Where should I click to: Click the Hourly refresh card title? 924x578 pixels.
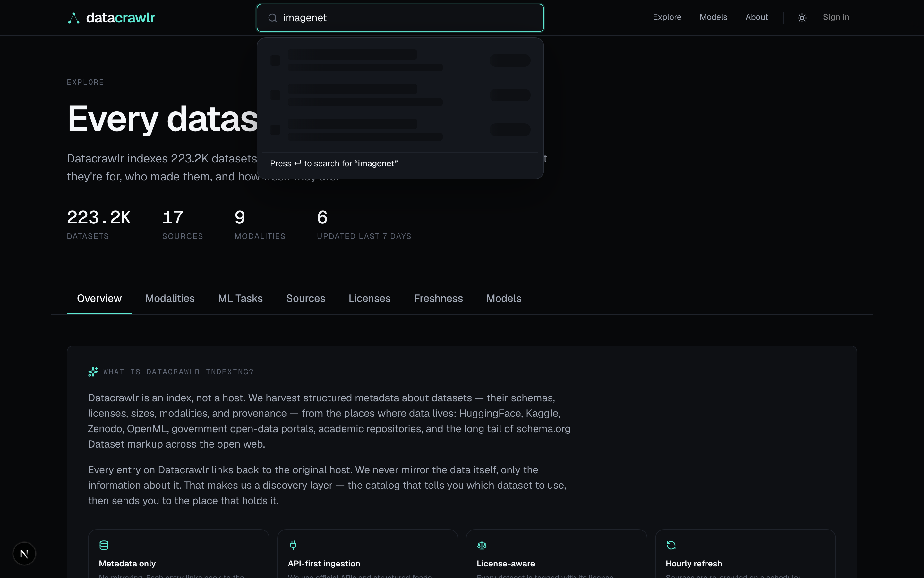pyautogui.click(x=694, y=564)
